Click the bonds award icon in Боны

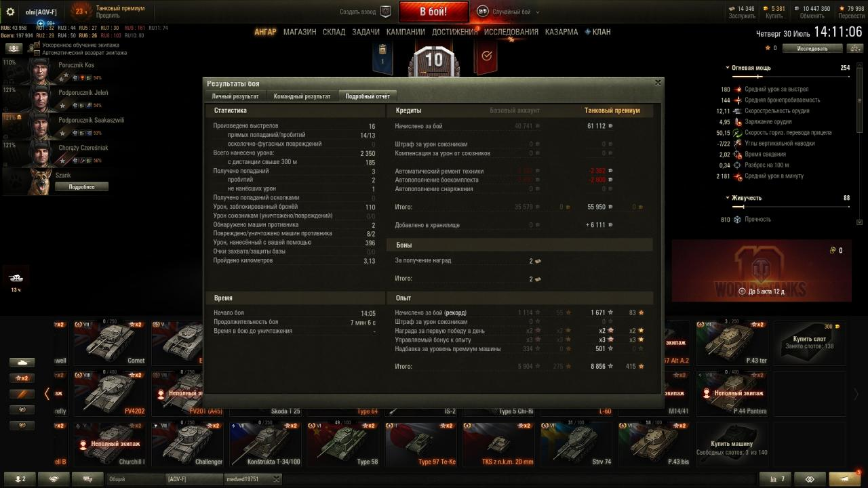point(538,261)
